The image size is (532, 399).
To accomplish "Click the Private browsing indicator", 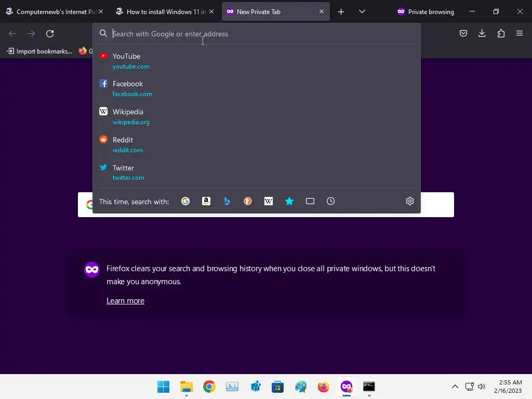I will (x=425, y=11).
